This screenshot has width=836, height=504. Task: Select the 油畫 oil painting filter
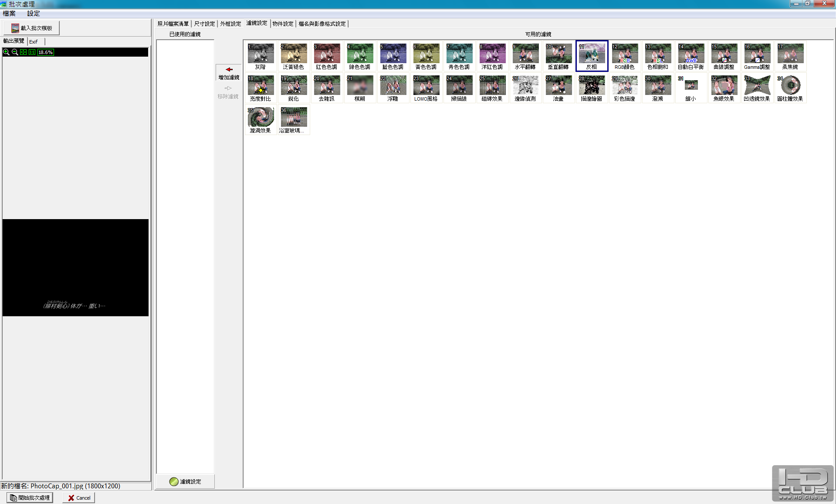coord(558,88)
